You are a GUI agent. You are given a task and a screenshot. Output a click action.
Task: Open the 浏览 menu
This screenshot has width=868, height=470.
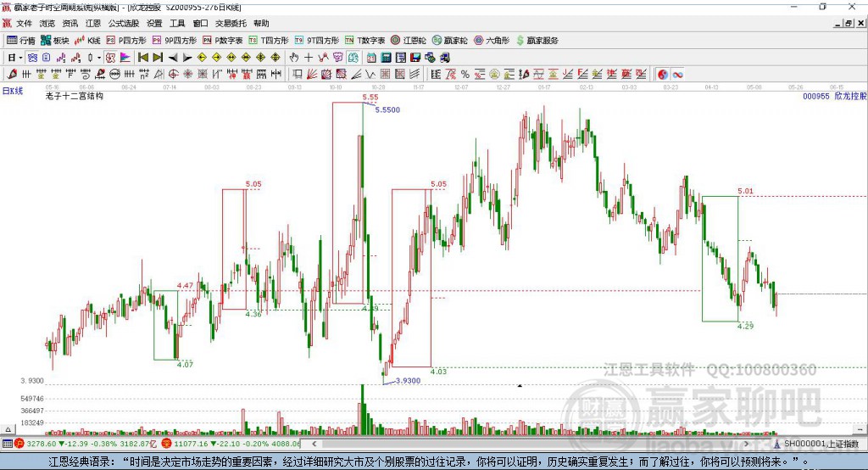(47, 23)
